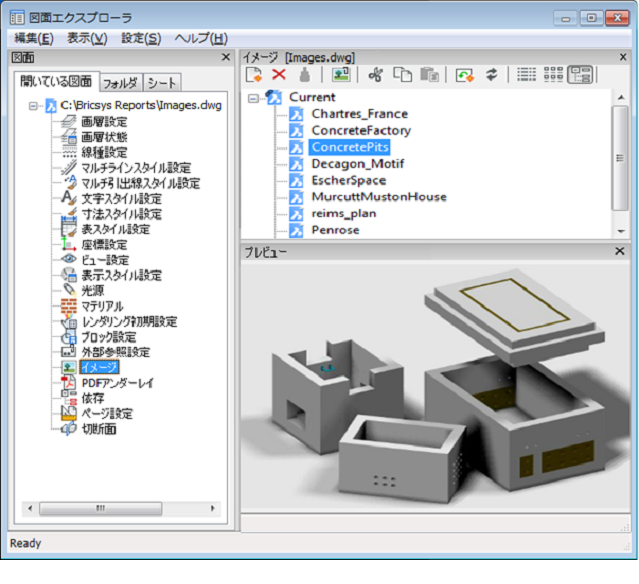Click the マルチラインスタイル設定 icon
The image size is (639, 584).
[69, 167]
